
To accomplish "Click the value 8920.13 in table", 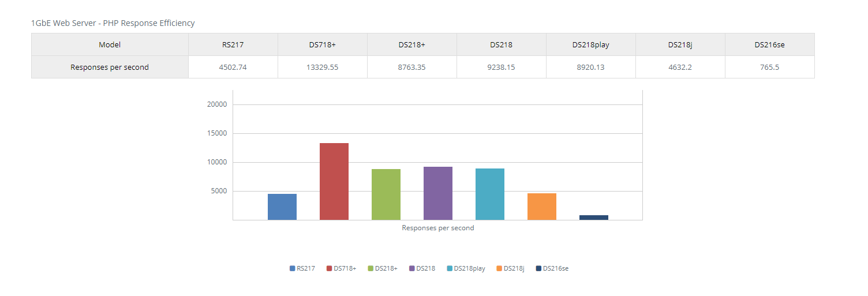I will point(591,67).
